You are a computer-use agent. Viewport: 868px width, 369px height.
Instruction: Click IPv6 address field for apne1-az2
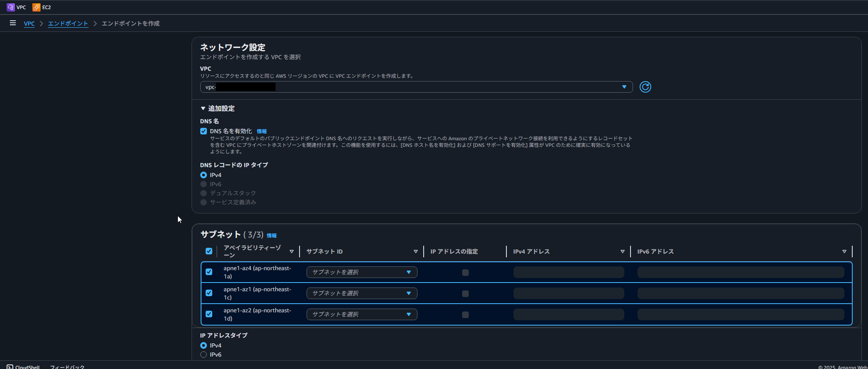tap(741, 314)
